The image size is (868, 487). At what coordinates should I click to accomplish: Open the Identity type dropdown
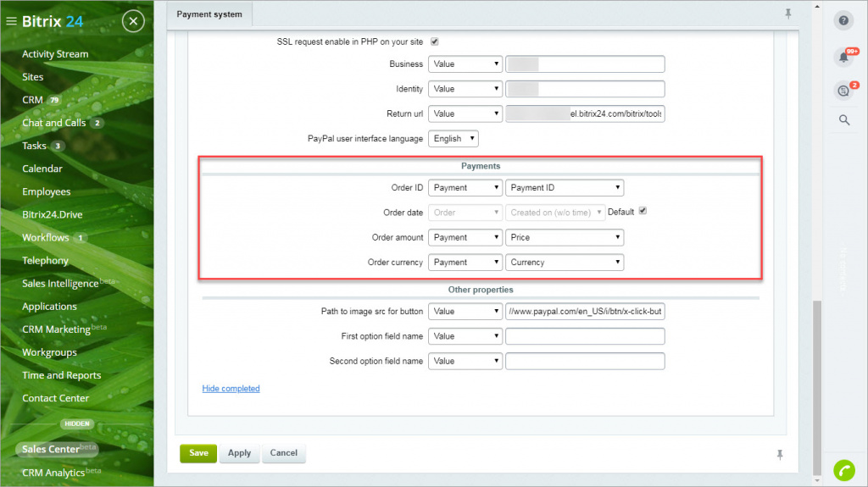pos(465,89)
